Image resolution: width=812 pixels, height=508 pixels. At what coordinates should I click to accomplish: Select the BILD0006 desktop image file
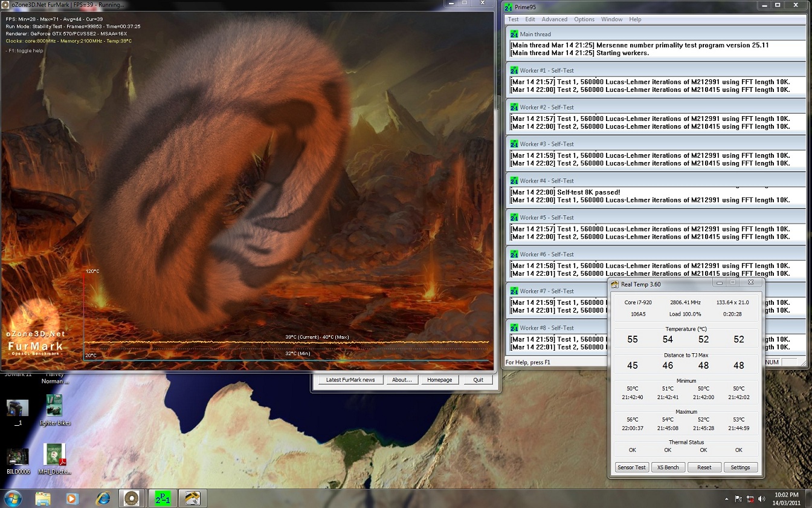[x=18, y=461]
